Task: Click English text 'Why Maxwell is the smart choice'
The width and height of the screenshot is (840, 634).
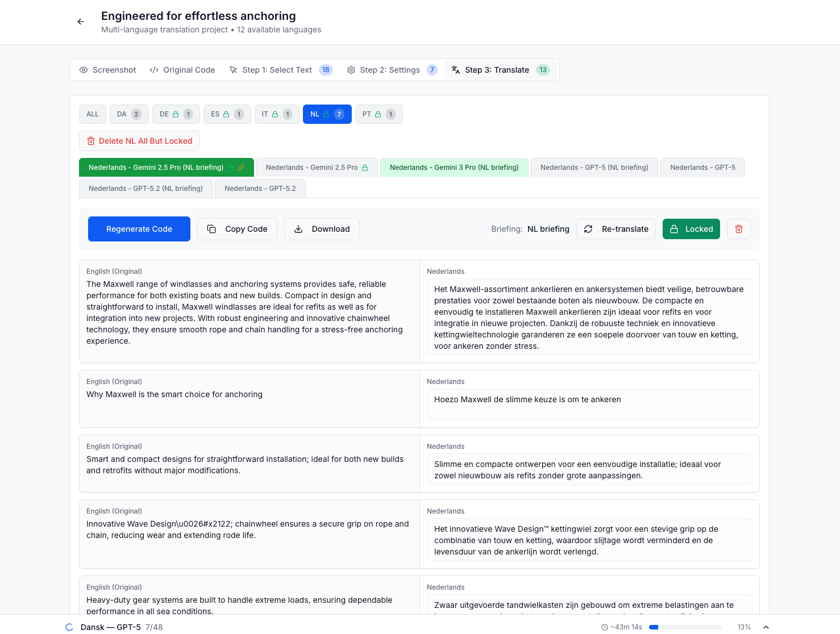Action: pyautogui.click(x=174, y=394)
